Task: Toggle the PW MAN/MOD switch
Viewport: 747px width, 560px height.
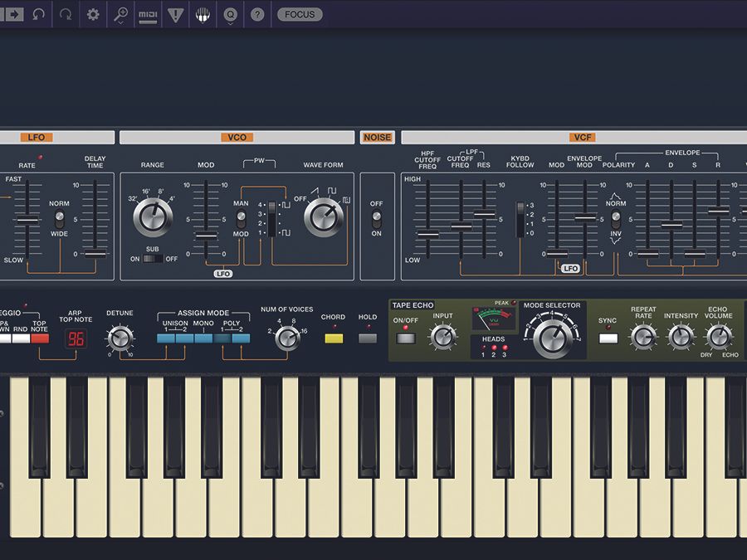Action: 241,218
